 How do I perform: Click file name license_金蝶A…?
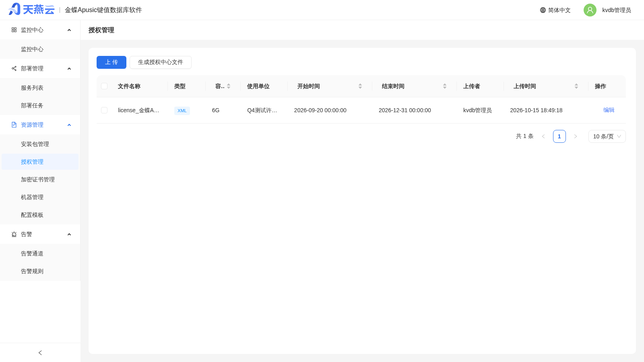pyautogui.click(x=138, y=110)
